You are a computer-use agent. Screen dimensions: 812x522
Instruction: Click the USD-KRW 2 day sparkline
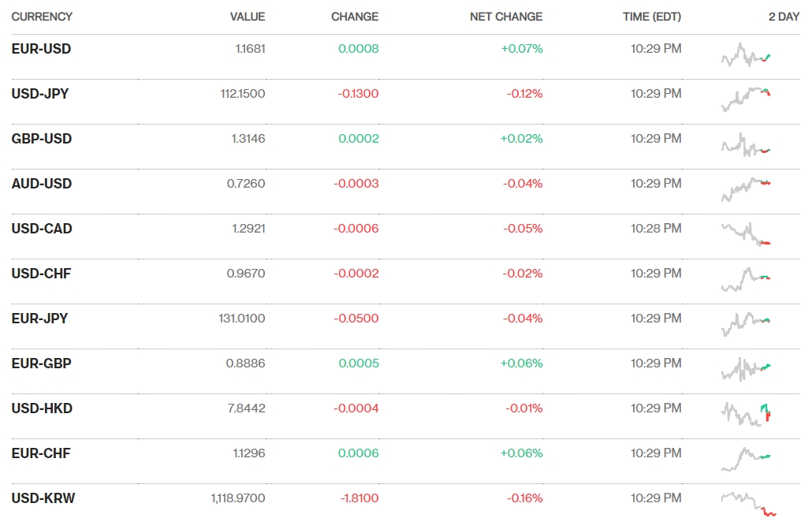click(x=748, y=504)
